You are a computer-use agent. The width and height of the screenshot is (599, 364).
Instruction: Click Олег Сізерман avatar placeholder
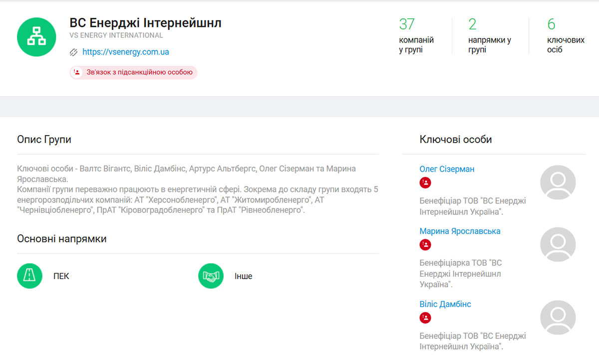(558, 182)
